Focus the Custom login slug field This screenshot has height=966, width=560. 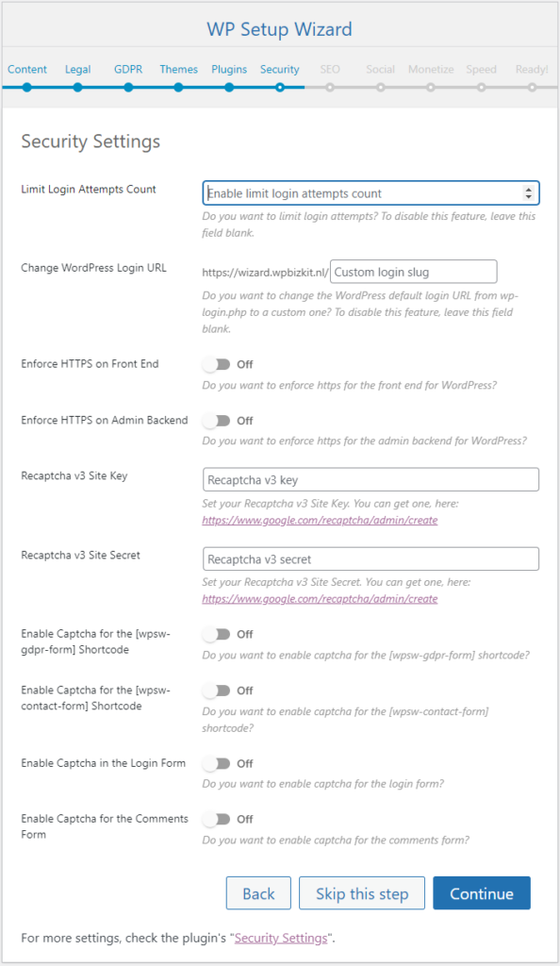pos(414,272)
